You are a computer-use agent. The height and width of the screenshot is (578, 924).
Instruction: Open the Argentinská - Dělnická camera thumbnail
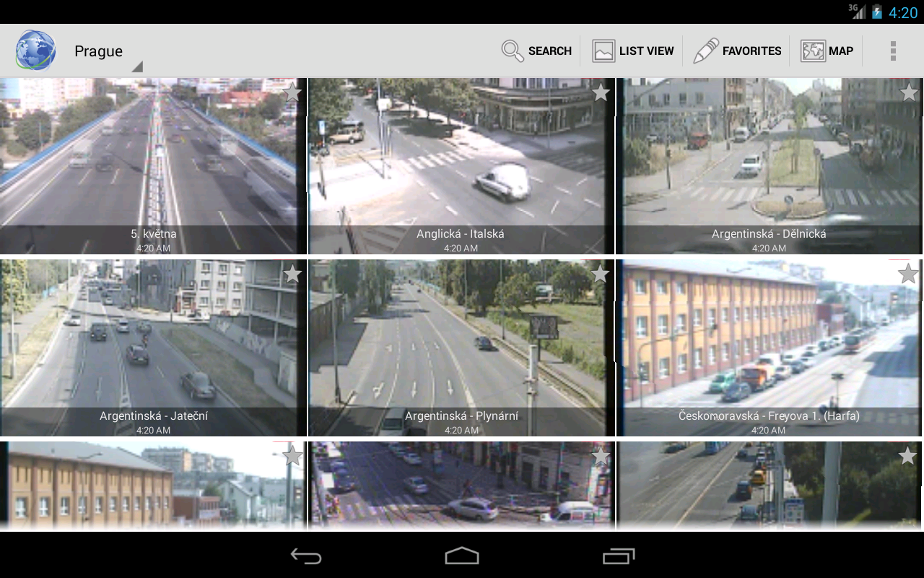(x=770, y=166)
